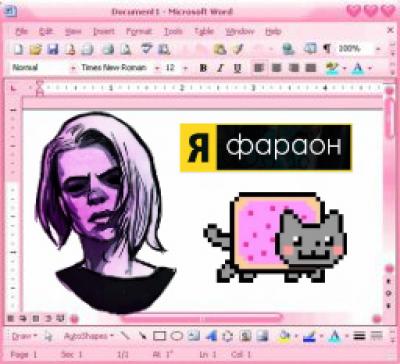Insert WordArt from the Drawing toolbar
This screenshot has height=364, width=400.
click(211, 336)
